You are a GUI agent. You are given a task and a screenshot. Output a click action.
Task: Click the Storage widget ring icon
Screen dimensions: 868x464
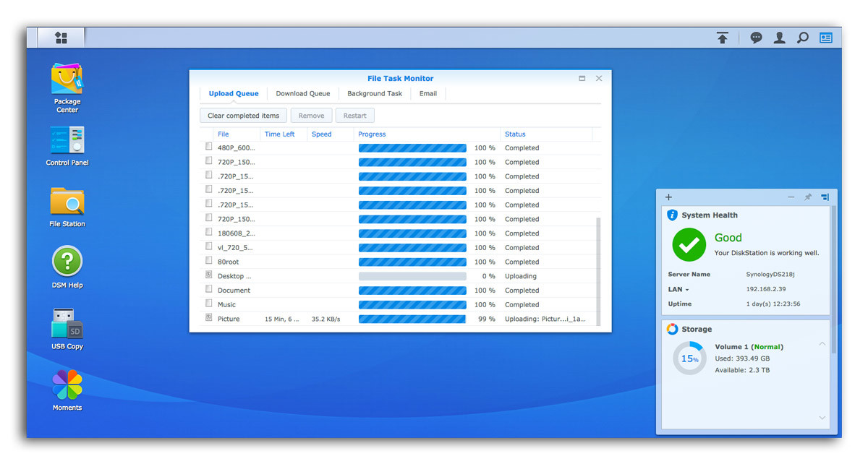[x=672, y=329]
